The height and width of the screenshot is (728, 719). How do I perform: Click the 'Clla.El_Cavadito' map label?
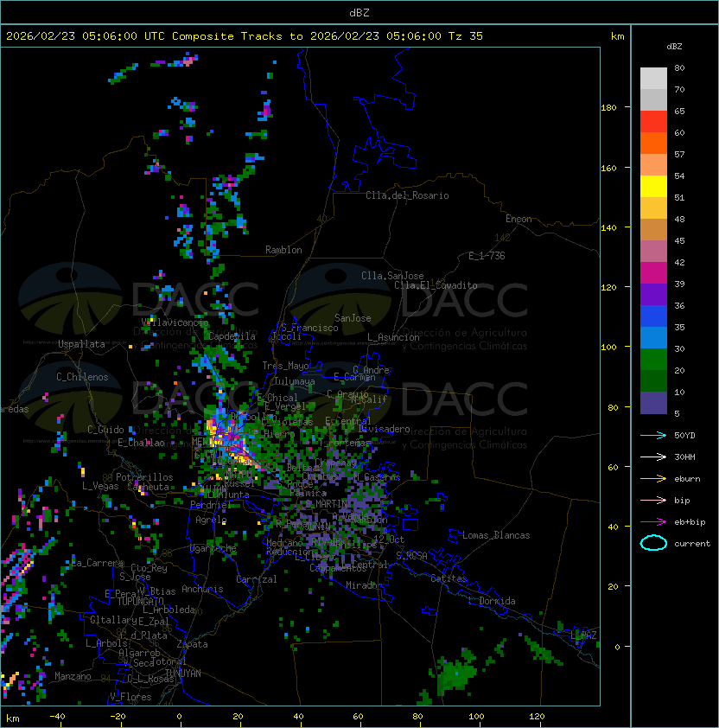pyautogui.click(x=436, y=285)
